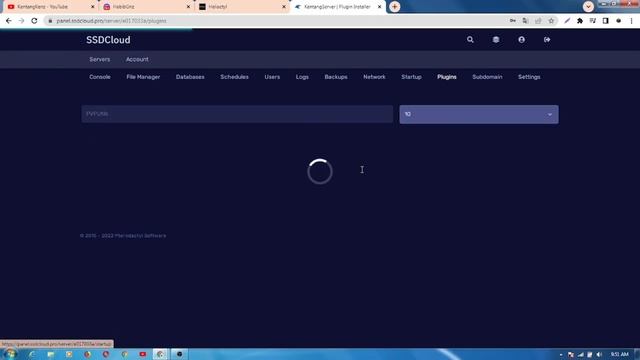Go to the Console tab
Image resolution: width=640 pixels, height=360 pixels.
click(x=100, y=77)
